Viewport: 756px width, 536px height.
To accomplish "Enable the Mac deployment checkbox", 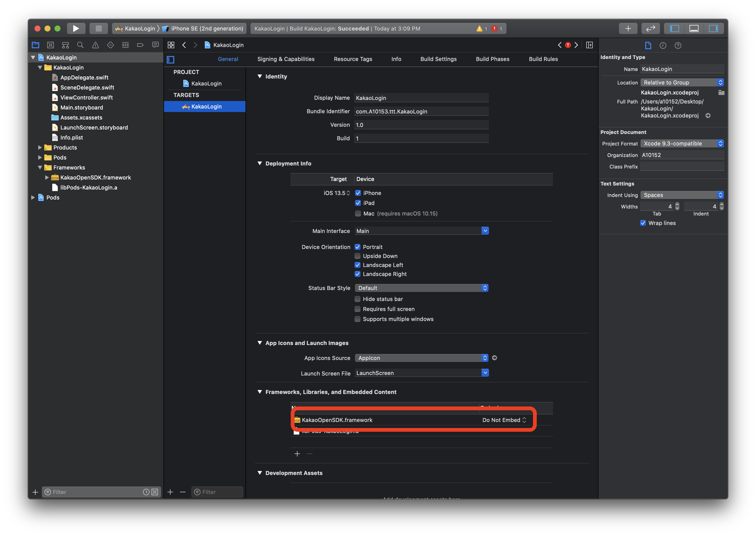I will (x=358, y=213).
